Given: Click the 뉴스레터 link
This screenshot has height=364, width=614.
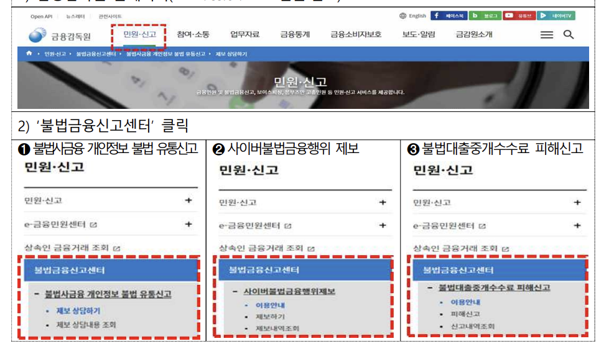Looking at the screenshot, I should pyautogui.click(x=75, y=16).
